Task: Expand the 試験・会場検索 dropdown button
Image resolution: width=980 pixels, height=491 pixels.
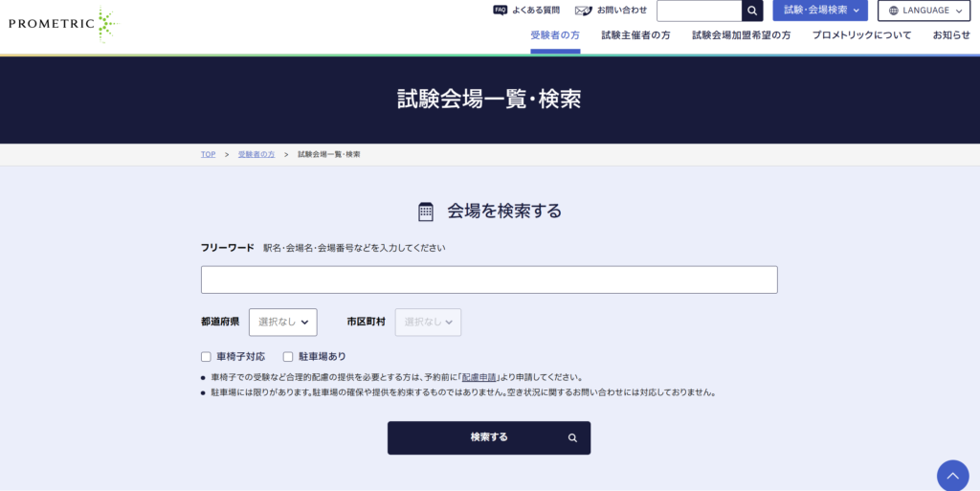Action: (820, 11)
